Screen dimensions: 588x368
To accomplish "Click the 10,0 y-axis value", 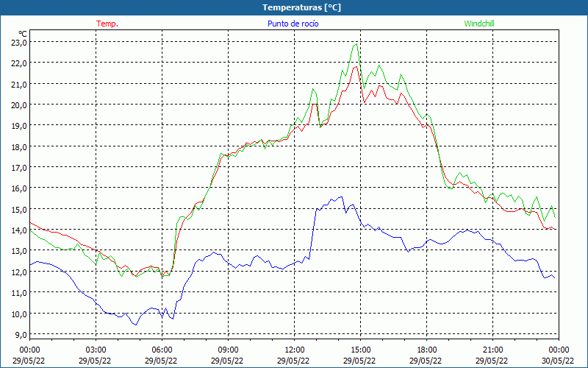I will (x=19, y=314).
